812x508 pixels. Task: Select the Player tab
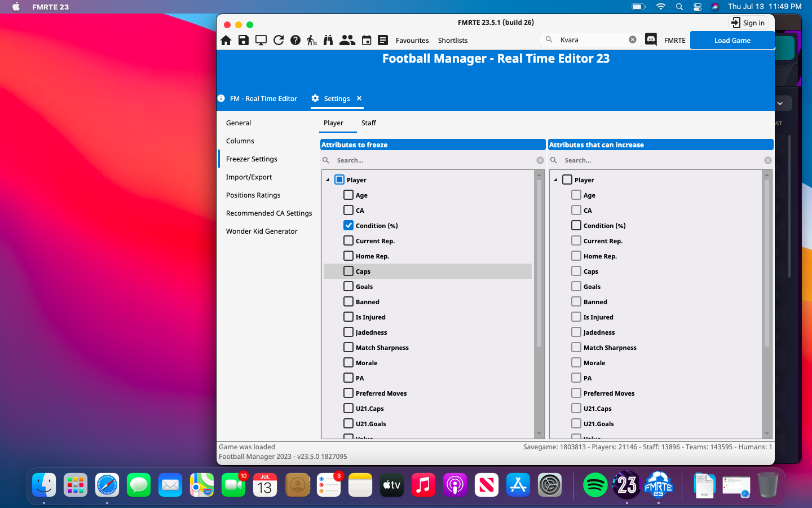pos(333,123)
